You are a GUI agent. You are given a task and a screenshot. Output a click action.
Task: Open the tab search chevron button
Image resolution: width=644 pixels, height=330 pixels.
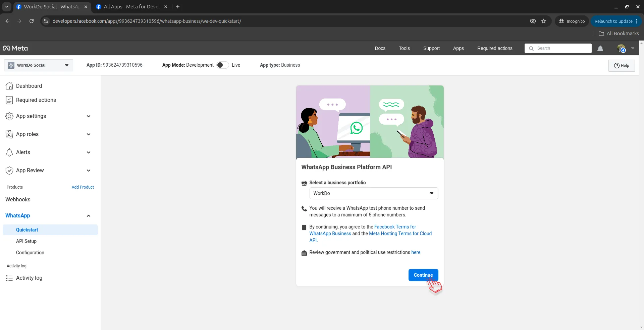pos(6,7)
